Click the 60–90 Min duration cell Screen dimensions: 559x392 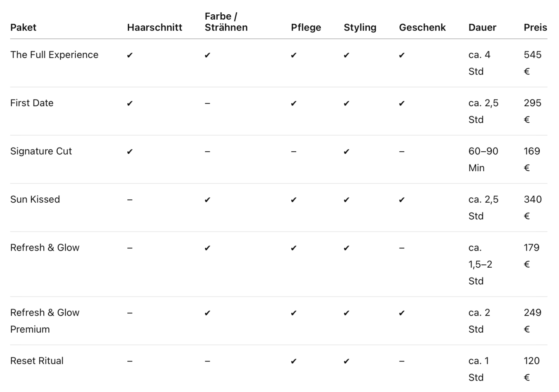[483, 159]
